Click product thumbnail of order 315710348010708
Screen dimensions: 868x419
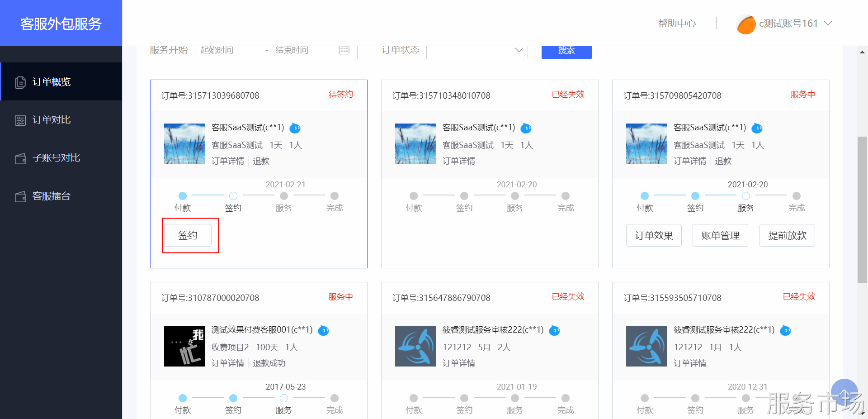coord(415,144)
